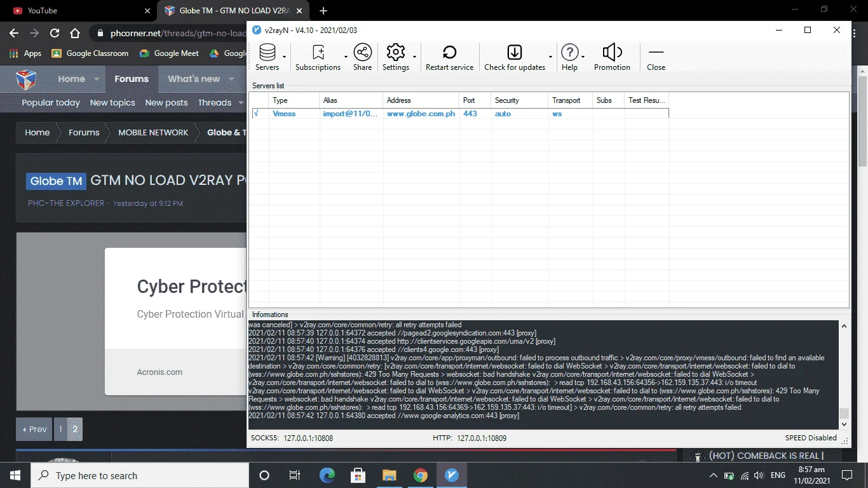
Task: Expand the Servers dropdown arrow
Action: pyautogui.click(x=285, y=57)
